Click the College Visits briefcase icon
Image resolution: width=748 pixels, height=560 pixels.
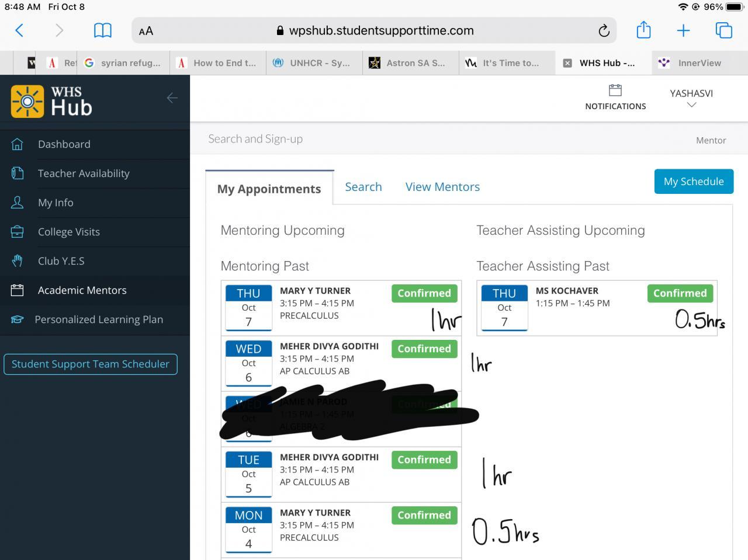(x=18, y=232)
